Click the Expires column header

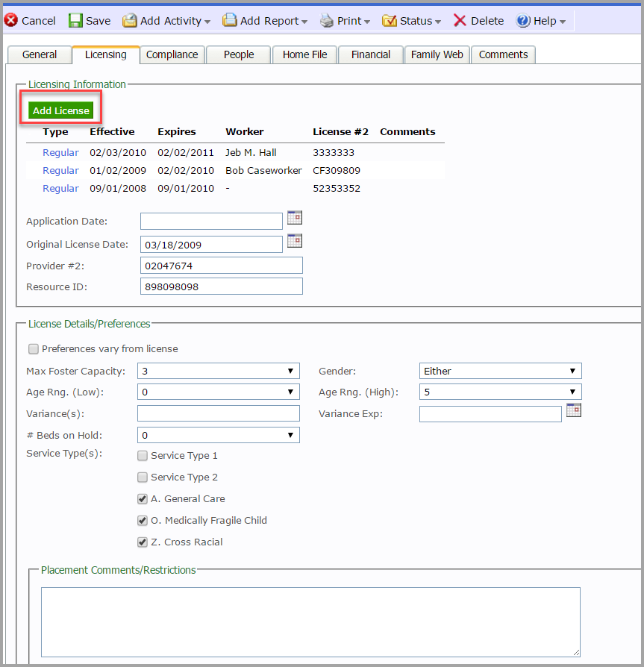click(x=177, y=132)
